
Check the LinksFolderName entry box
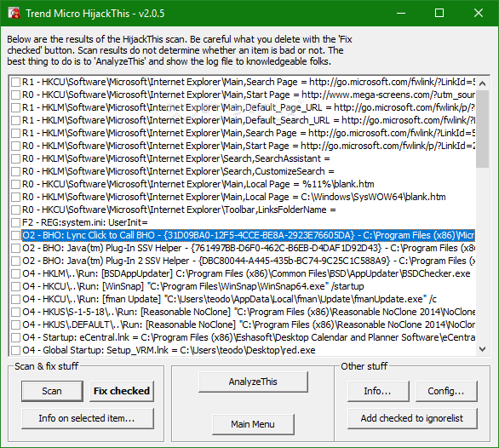point(15,210)
